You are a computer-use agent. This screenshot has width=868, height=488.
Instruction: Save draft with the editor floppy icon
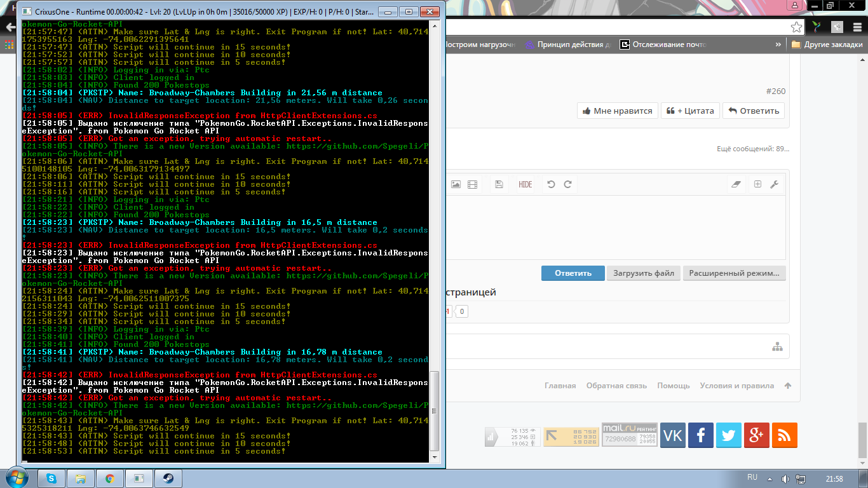point(499,184)
